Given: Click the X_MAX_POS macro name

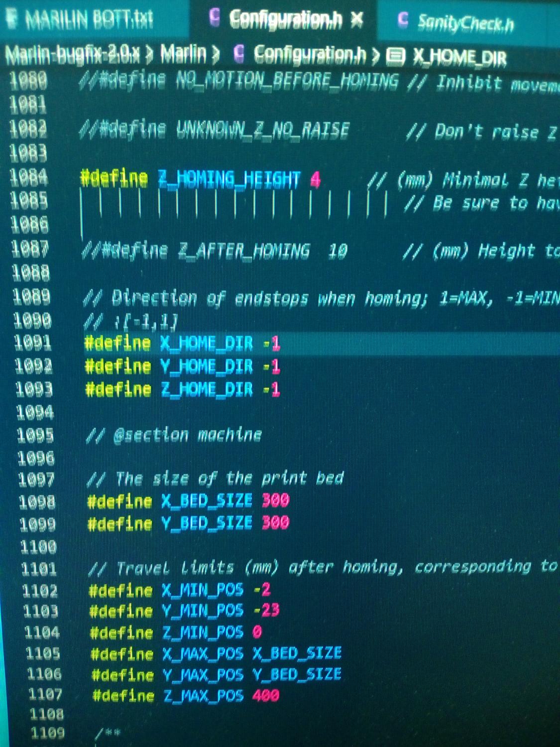Looking at the screenshot, I should click(204, 653).
